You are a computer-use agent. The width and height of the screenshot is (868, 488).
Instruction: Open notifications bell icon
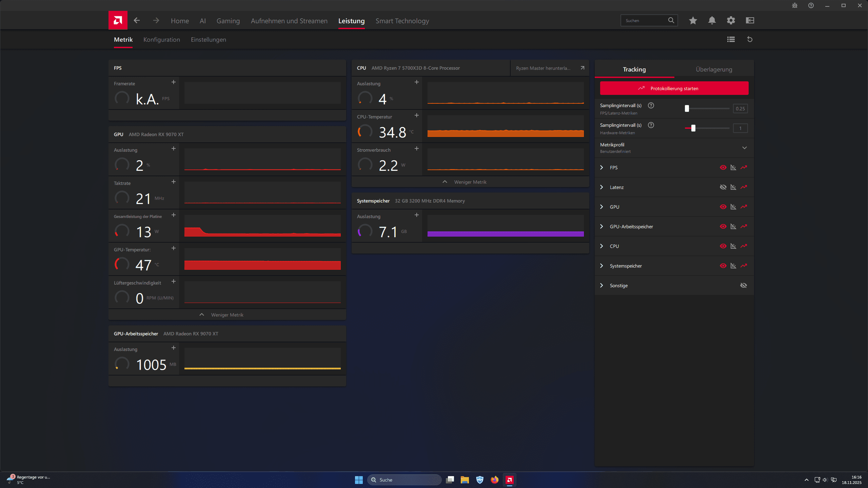coord(712,20)
